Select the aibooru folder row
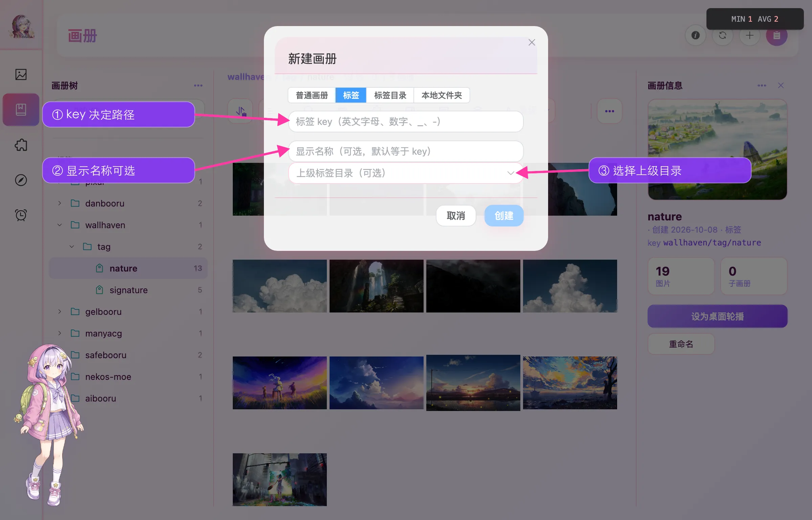 [x=128, y=398]
